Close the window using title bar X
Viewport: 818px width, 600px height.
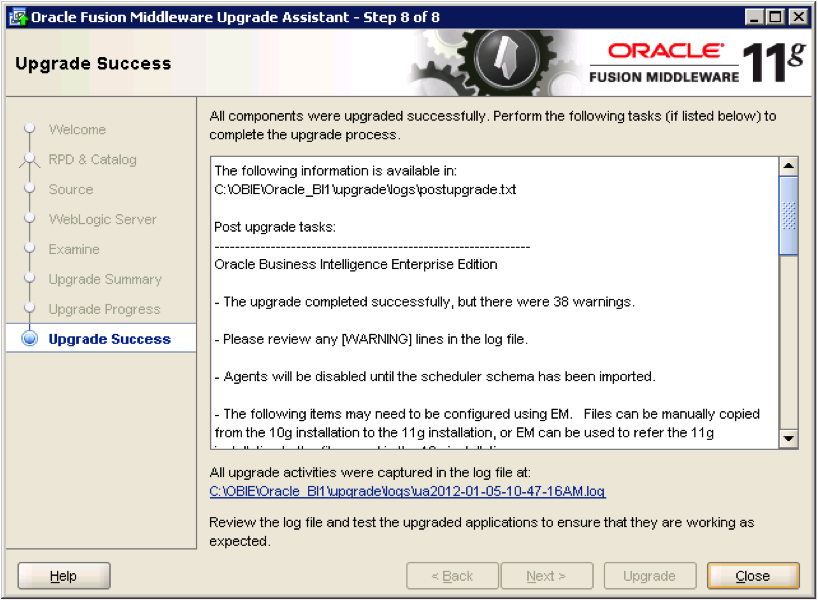[799, 17]
